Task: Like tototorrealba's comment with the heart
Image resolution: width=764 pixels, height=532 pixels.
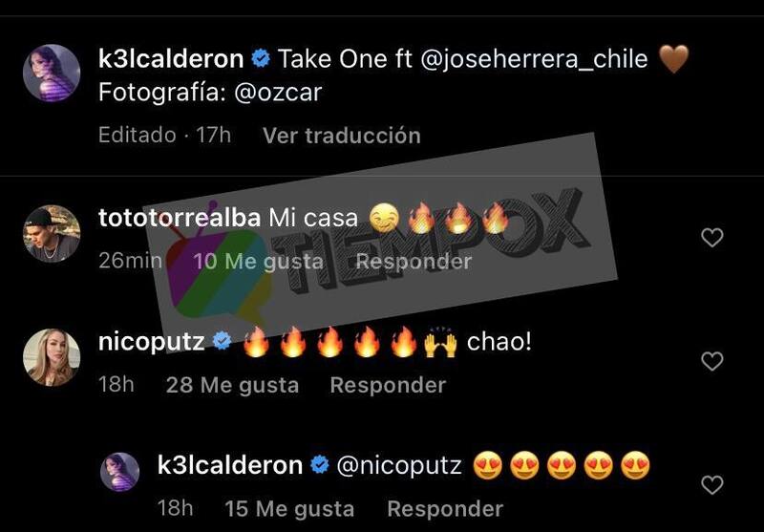Action: [x=711, y=238]
